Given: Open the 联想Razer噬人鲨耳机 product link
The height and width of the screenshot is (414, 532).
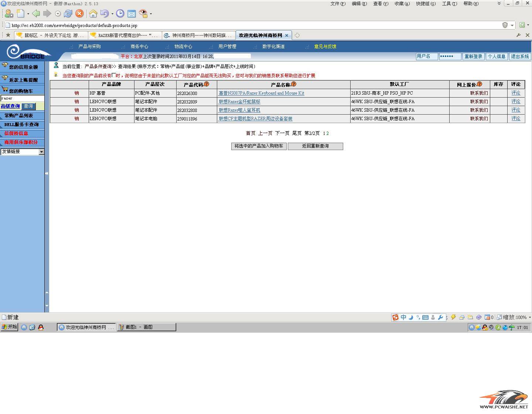Looking at the screenshot, I should [239, 110].
